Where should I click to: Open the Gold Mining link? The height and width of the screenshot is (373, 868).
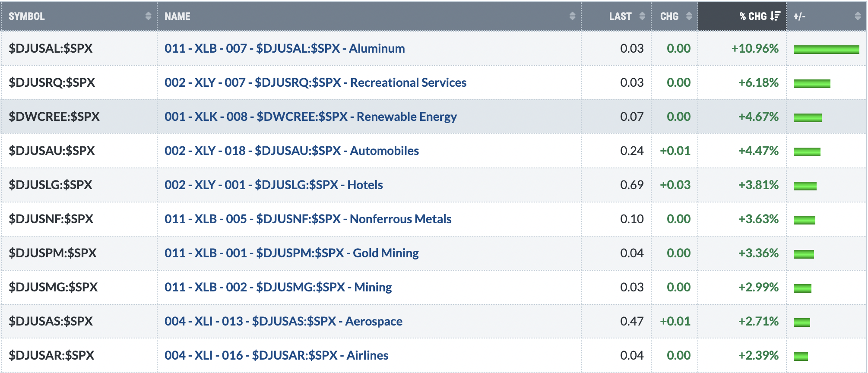tap(291, 253)
